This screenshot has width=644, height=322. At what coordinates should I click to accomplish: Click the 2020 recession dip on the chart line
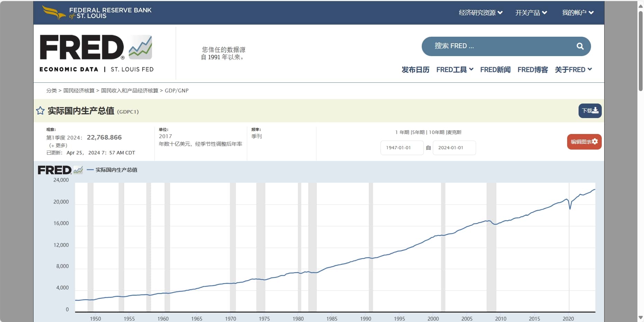pos(570,208)
